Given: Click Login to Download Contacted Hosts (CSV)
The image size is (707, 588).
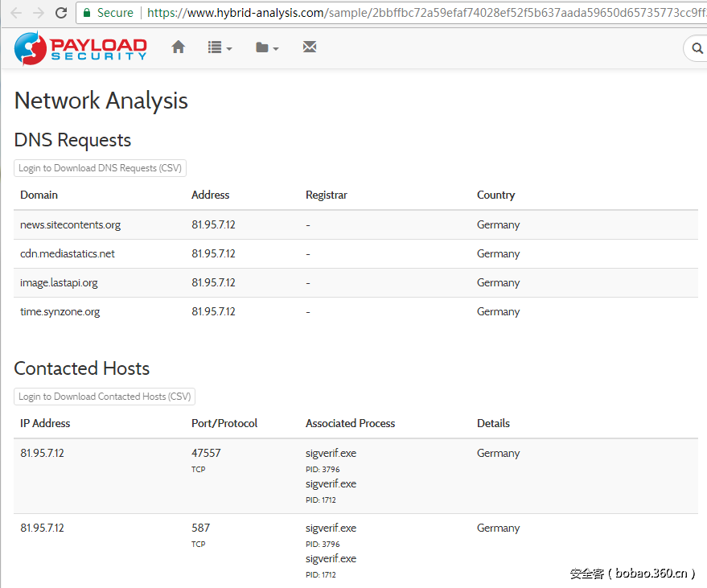Looking at the screenshot, I should coord(105,397).
